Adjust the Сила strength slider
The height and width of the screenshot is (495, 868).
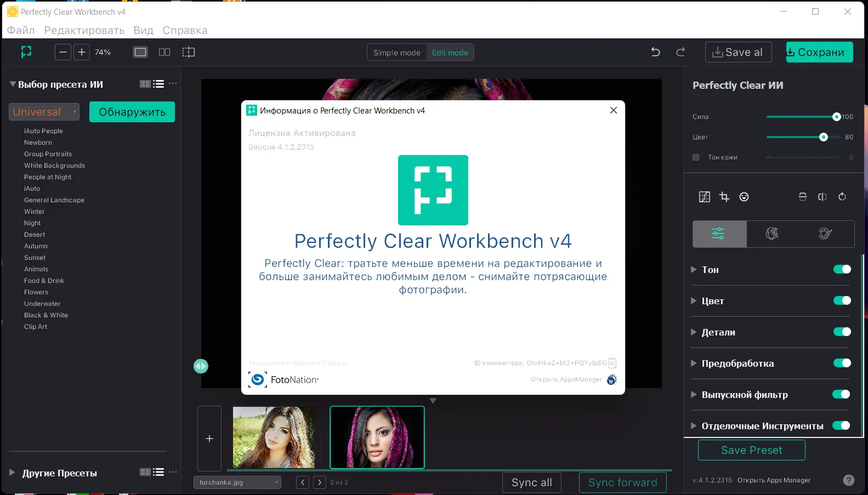tap(803, 116)
